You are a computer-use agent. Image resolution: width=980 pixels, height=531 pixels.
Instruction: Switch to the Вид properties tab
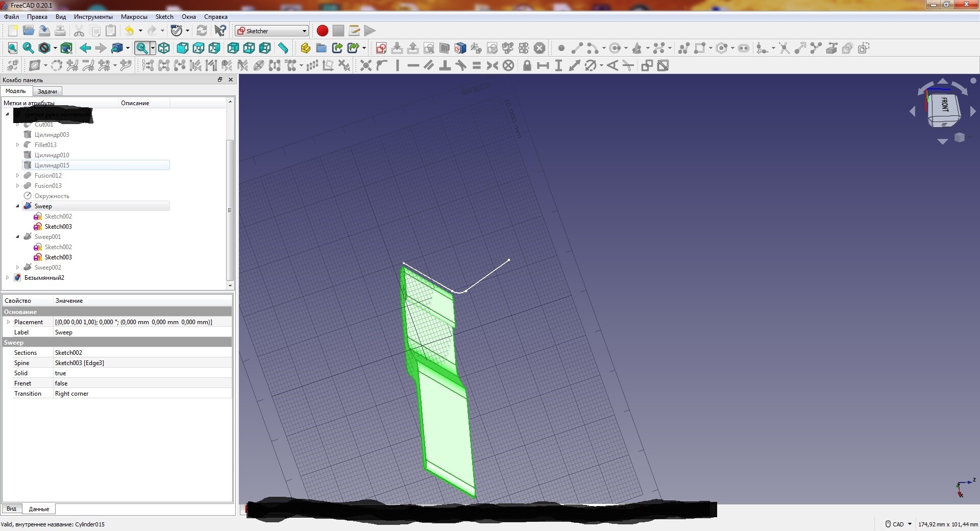click(11, 509)
